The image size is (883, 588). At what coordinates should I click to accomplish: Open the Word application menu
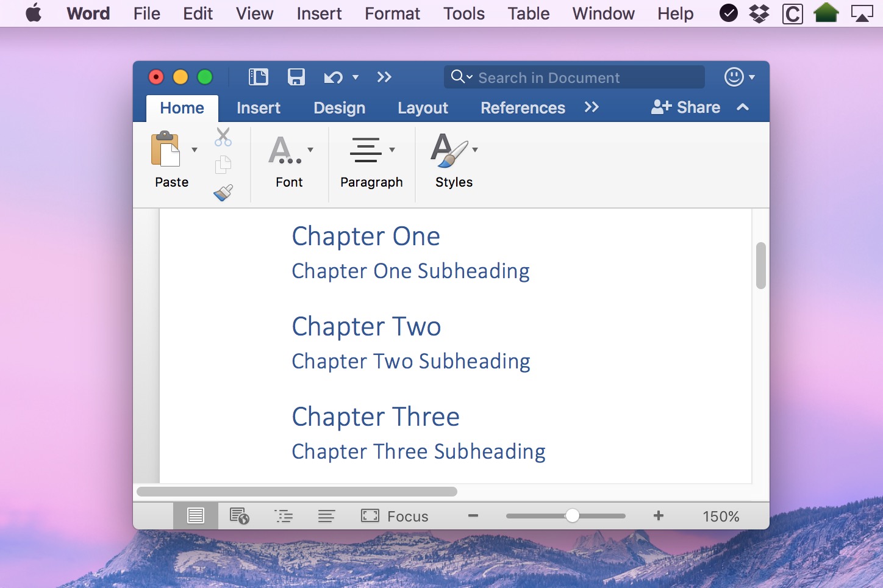(x=88, y=13)
